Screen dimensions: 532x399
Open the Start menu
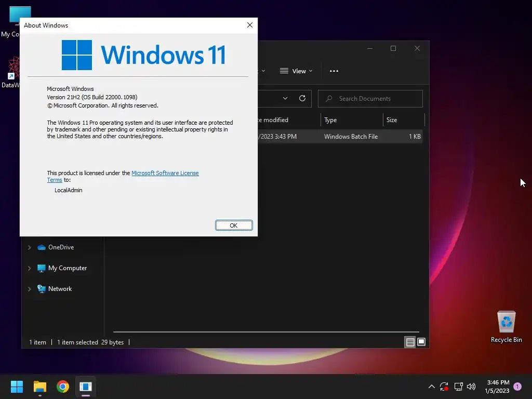17,387
